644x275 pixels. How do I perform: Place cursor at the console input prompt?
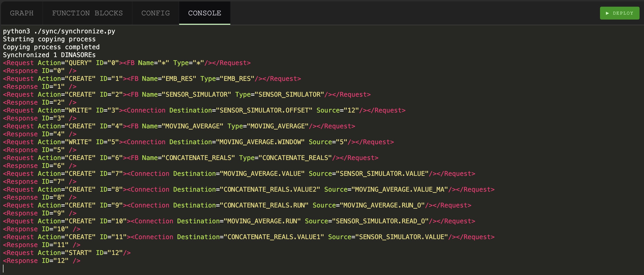(x=3, y=269)
